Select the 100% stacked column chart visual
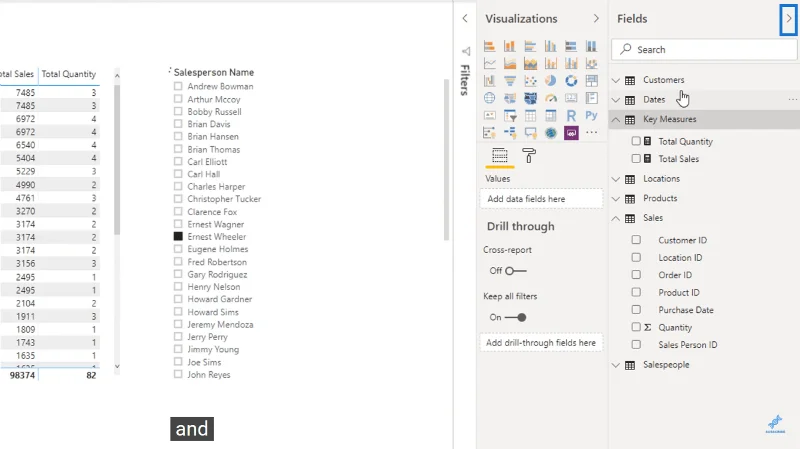Screen dimensions: 800x449 [591, 46]
